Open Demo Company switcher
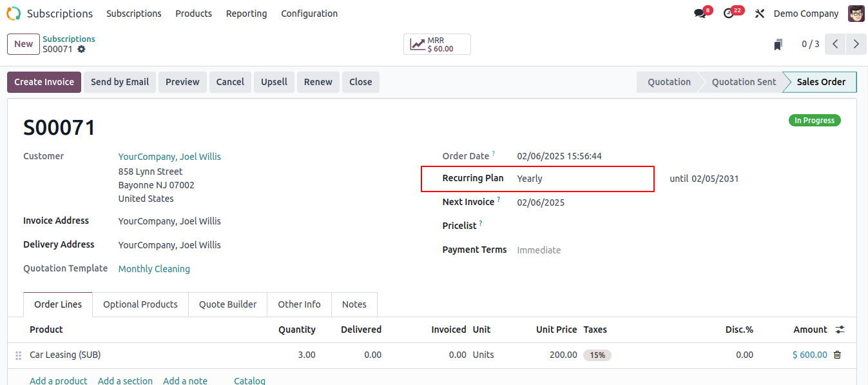Viewport: 868px width, 385px height. (x=805, y=14)
